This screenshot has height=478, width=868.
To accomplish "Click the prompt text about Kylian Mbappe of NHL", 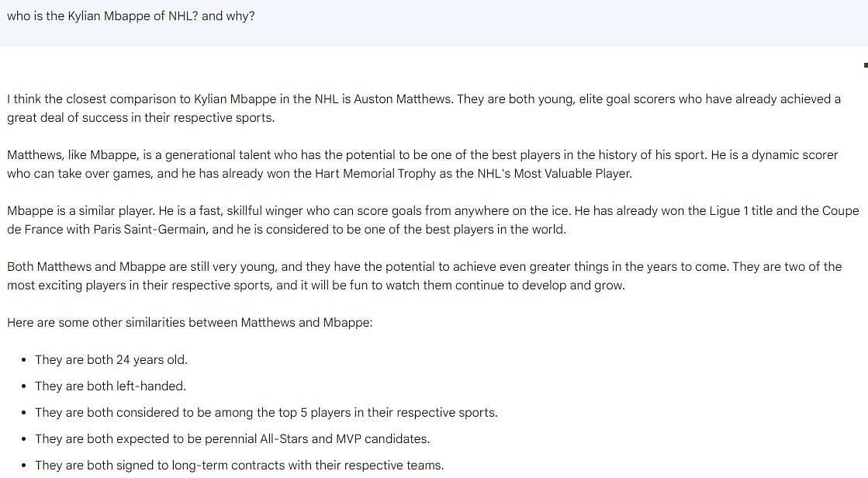I will [x=131, y=16].
